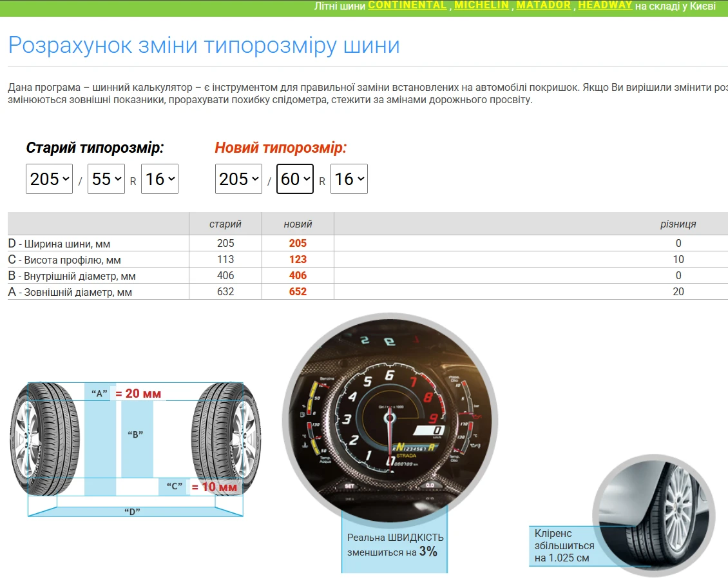Follow the HEADWAY link in the header
This screenshot has height=584, width=728.
click(604, 5)
